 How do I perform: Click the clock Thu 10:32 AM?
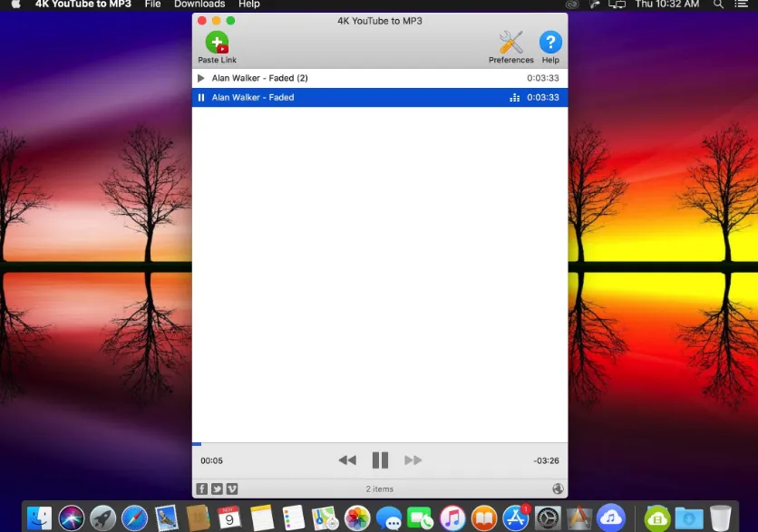click(667, 5)
